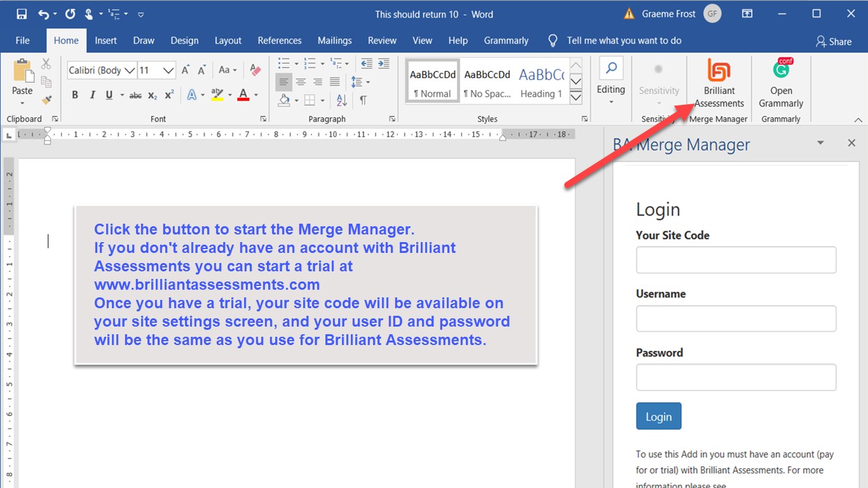This screenshot has height=488, width=868.
Task: Click the multilevel list icon in the Quick Access Toolbar
Action: pyautogui.click(x=114, y=14)
